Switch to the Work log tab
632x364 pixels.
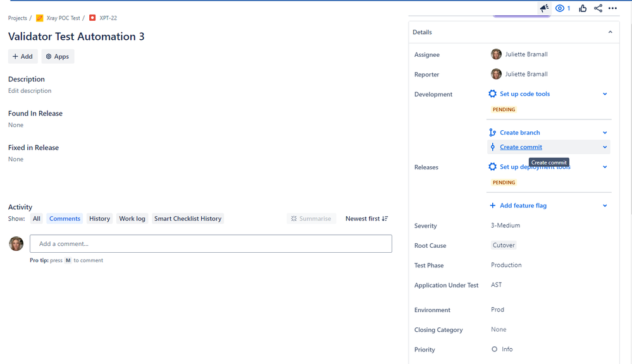[x=132, y=218]
